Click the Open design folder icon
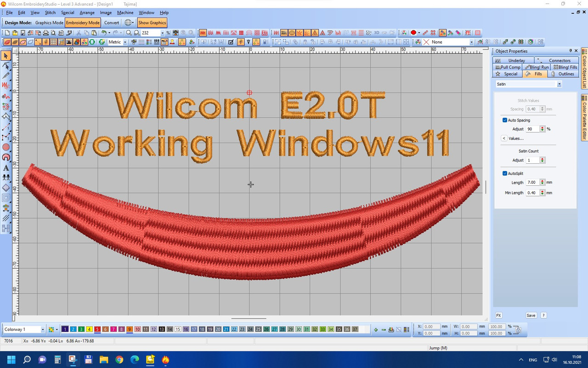The width and height of the screenshot is (588, 368). (x=15, y=33)
